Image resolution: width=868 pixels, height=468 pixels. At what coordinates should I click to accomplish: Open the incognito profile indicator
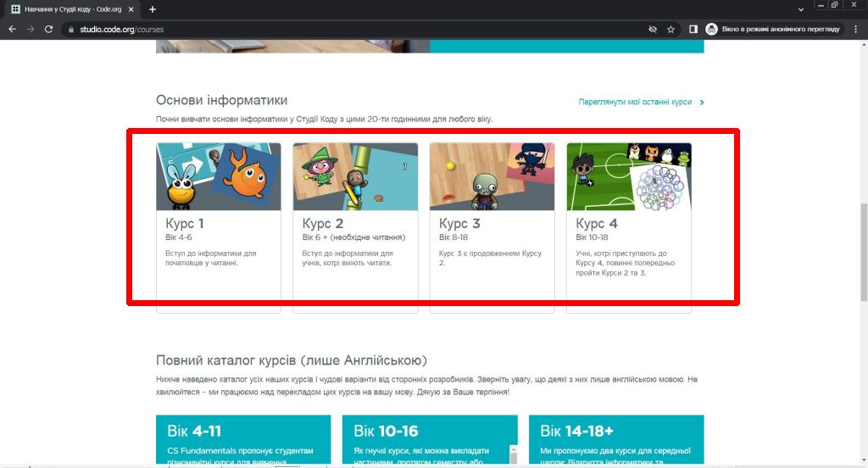coord(774,30)
